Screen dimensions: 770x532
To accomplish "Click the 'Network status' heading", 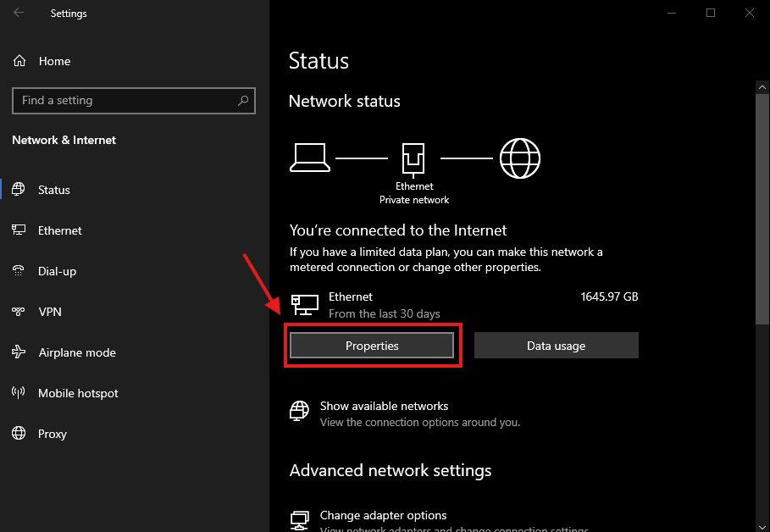I will click(x=344, y=101).
